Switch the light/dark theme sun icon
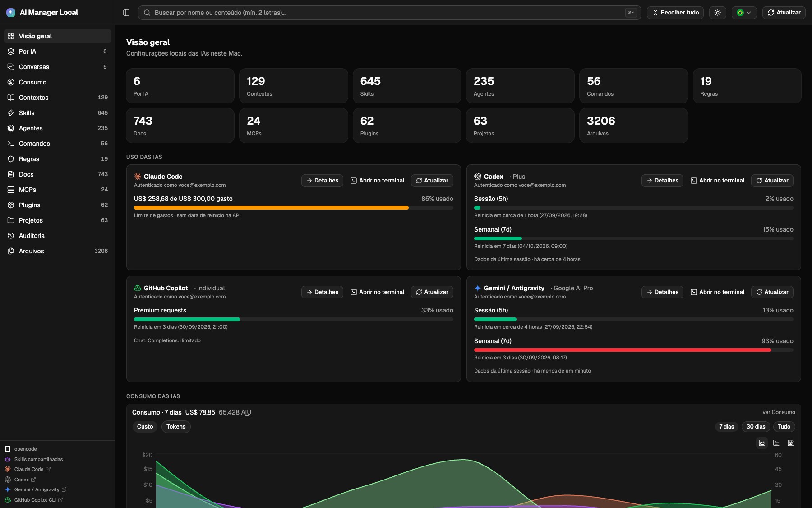812x508 pixels. tap(718, 13)
